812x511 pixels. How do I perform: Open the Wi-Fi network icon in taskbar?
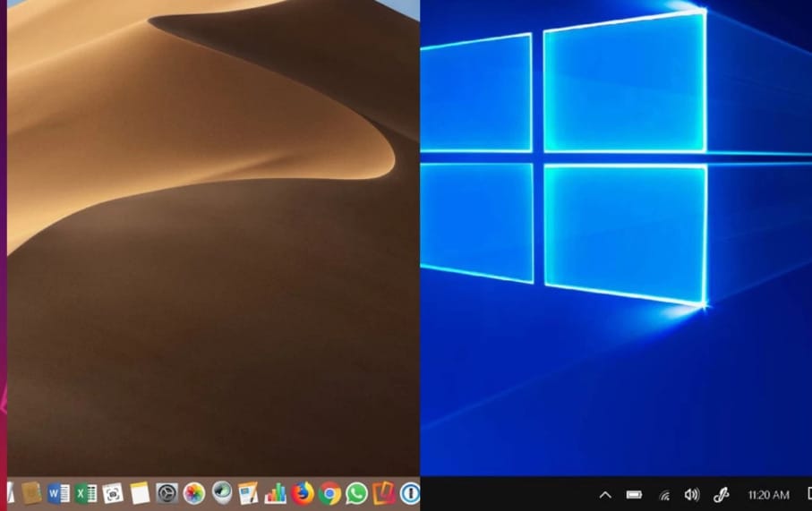[664, 496]
